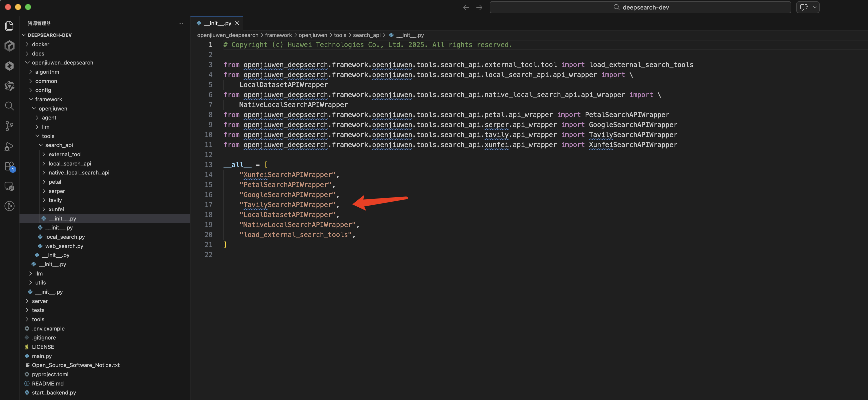The height and width of the screenshot is (400, 868).
Task: Expand the docker folder
Action: 41,44
